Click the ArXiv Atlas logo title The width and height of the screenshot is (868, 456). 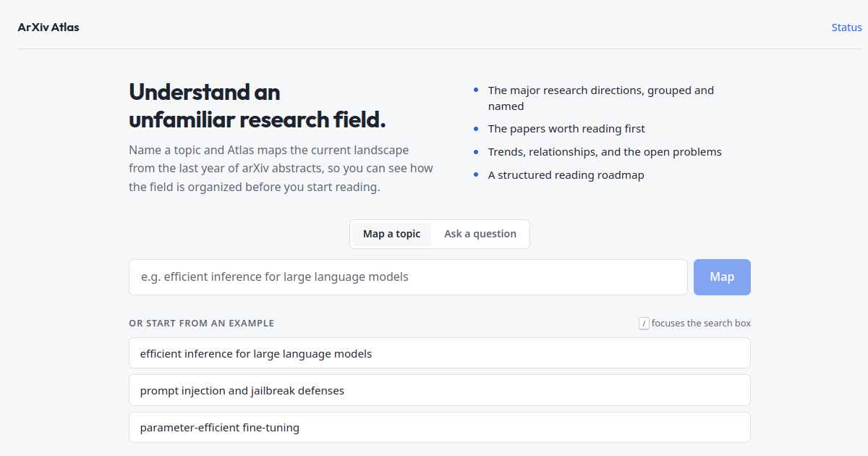pos(48,28)
